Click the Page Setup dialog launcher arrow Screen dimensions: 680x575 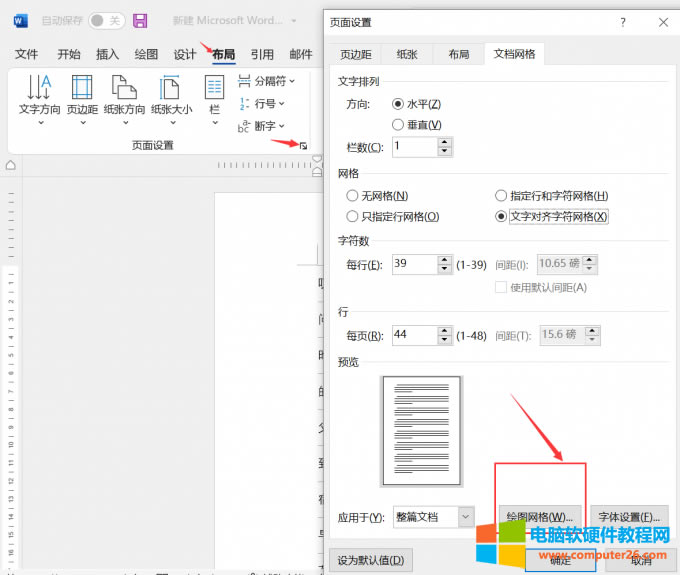click(x=304, y=146)
